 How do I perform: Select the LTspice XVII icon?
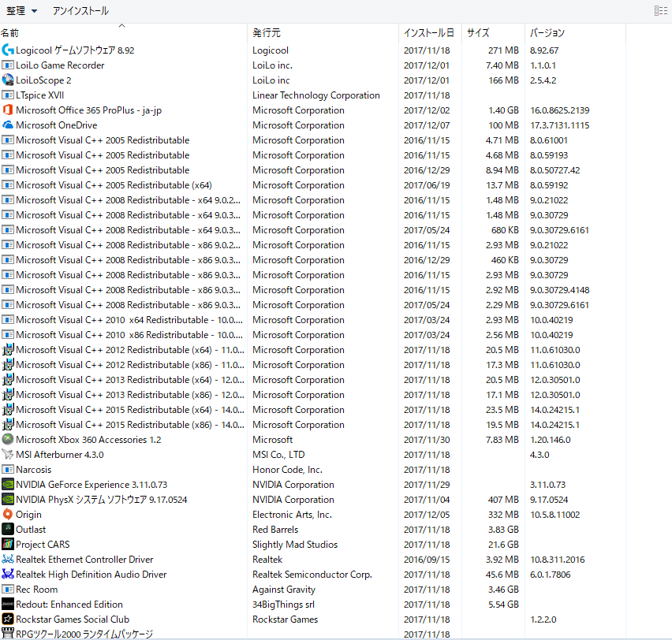[8, 95]
